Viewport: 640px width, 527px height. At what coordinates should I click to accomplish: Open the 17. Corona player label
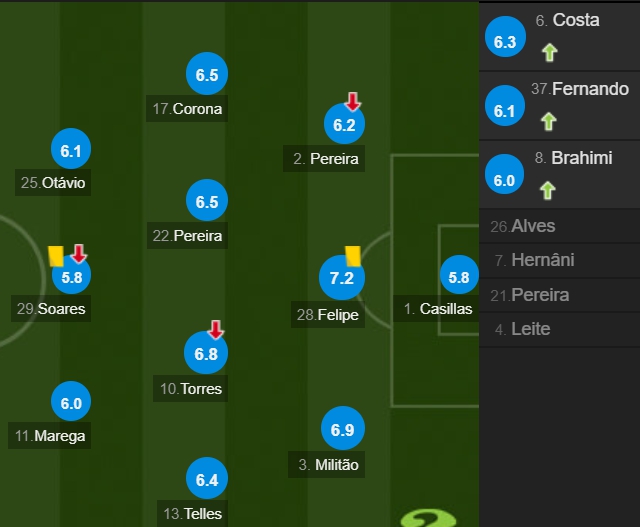click(187, 109)
